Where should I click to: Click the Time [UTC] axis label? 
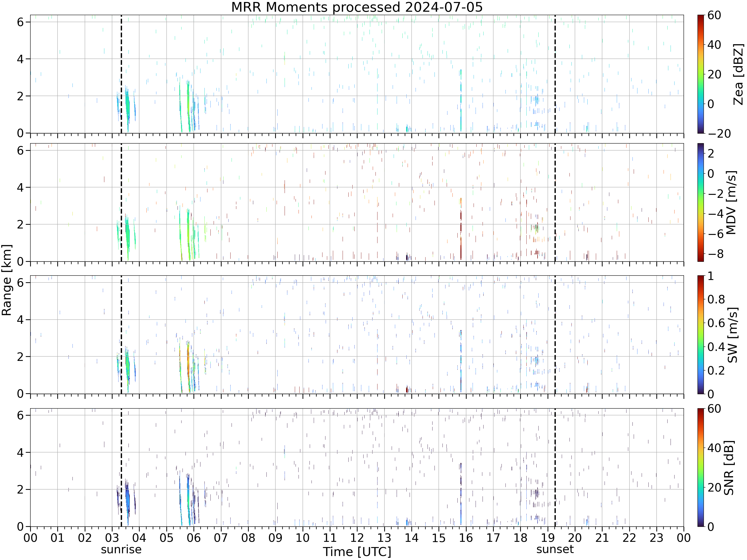[x=357, y=552]
